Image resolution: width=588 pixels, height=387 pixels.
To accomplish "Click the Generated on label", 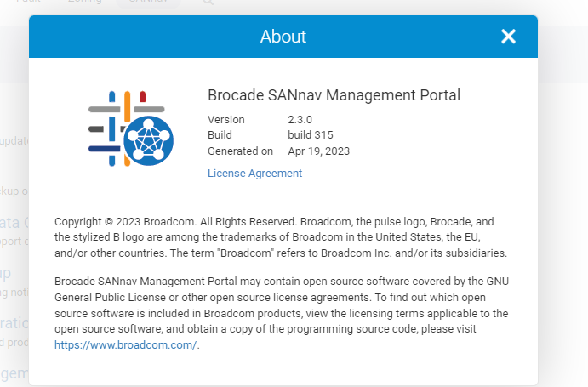I will pyautogui.click(x=240, y=151).
